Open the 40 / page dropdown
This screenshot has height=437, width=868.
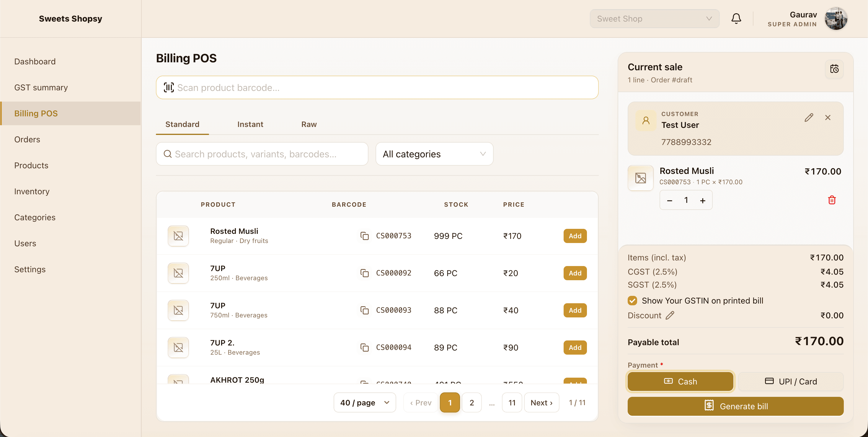[365, 403]
